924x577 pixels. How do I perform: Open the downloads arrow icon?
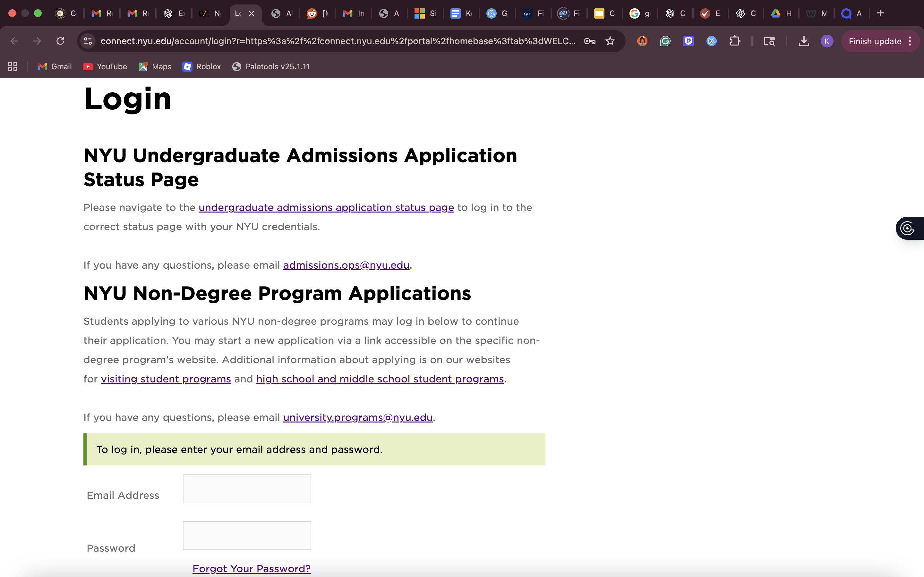click(804, 41)
